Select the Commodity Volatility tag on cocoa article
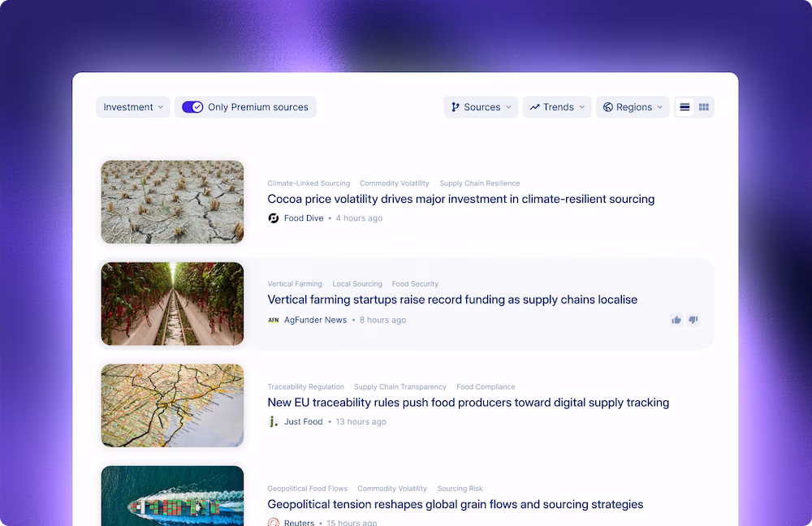This screenshot has height=526, width=812. [395, 183]
